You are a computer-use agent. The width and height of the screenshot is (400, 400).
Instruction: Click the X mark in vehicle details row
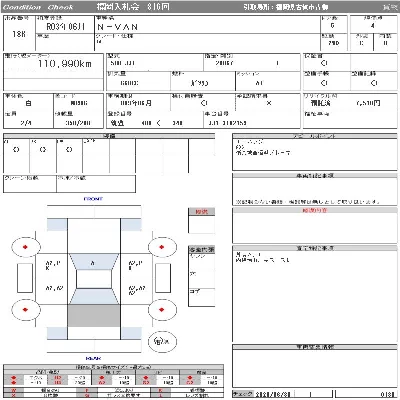click(x=269, y=103)
